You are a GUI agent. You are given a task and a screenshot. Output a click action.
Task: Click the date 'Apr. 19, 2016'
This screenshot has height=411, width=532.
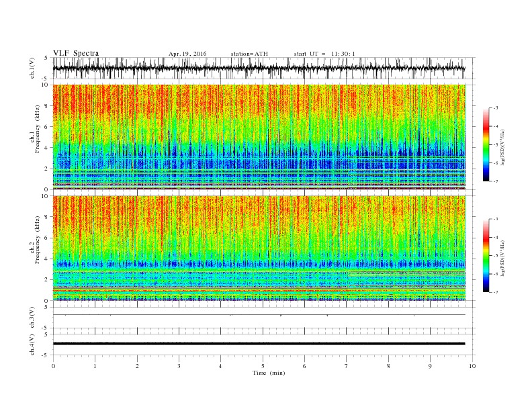pos(187,54)
